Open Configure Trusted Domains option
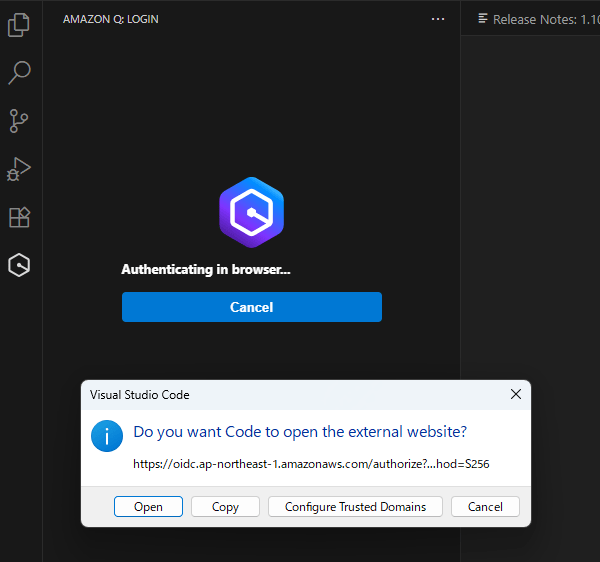 point(355,507)
